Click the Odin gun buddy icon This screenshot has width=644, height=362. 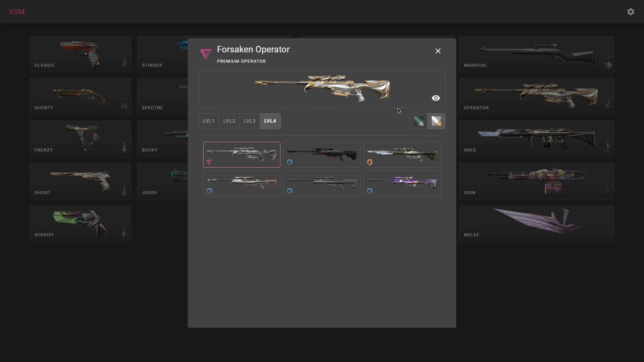point(608,189)
